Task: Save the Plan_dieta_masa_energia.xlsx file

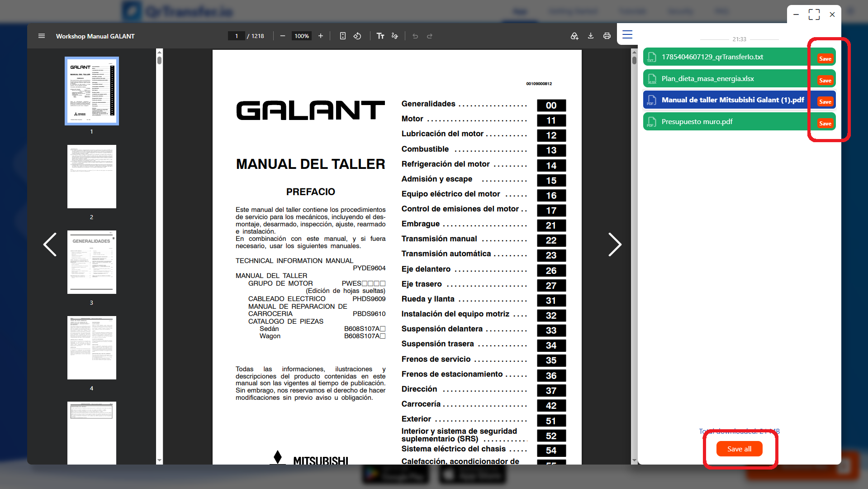Action: tap(825, 81)
